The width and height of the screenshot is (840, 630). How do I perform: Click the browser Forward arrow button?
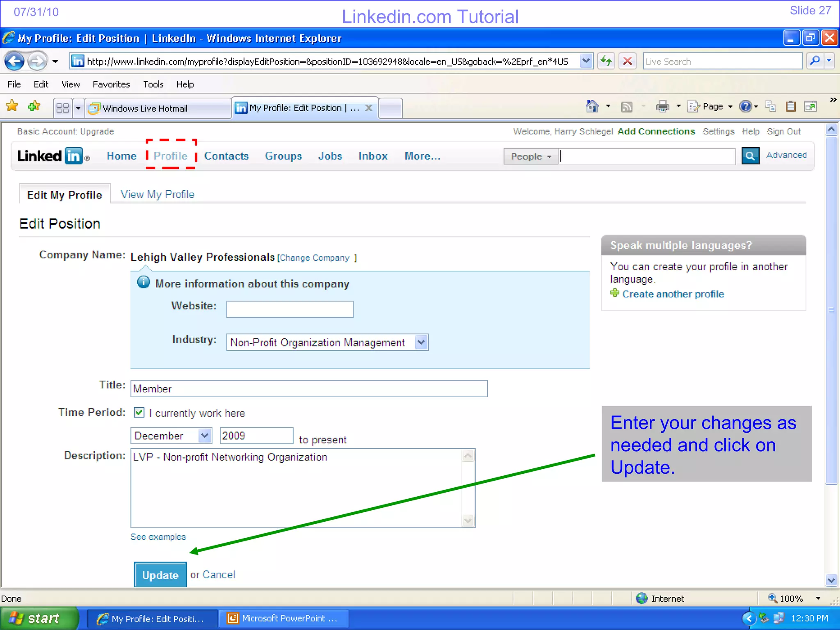[x=37, y=62]
